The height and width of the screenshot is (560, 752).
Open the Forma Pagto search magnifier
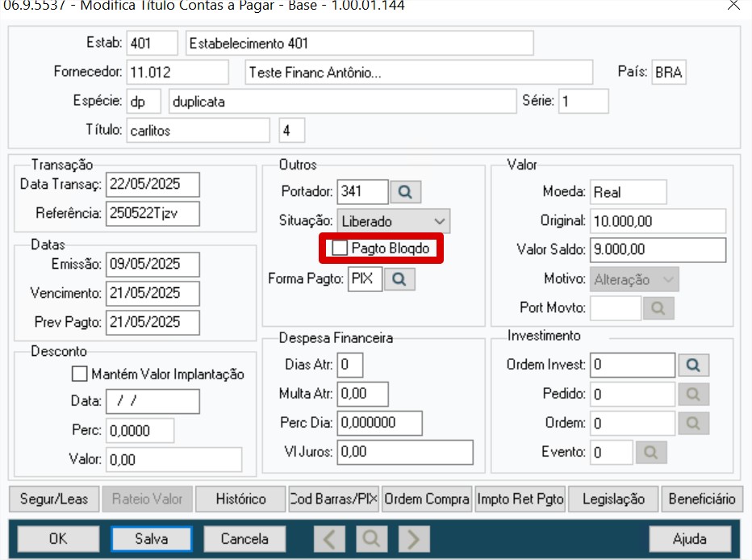tap(399, 278)
